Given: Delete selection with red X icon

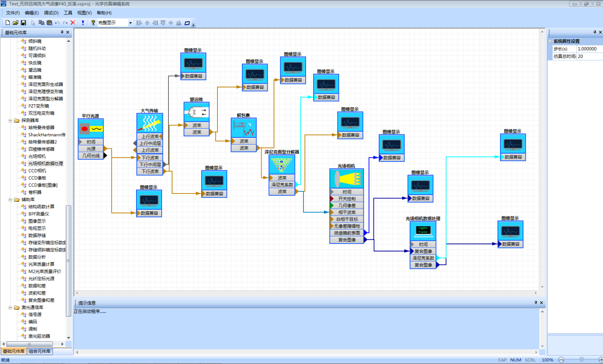Looking at the screenshot, I should 73,23.
